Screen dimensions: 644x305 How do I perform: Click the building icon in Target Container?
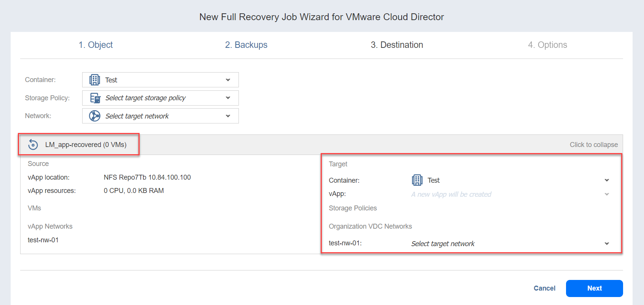click(417, 180)
